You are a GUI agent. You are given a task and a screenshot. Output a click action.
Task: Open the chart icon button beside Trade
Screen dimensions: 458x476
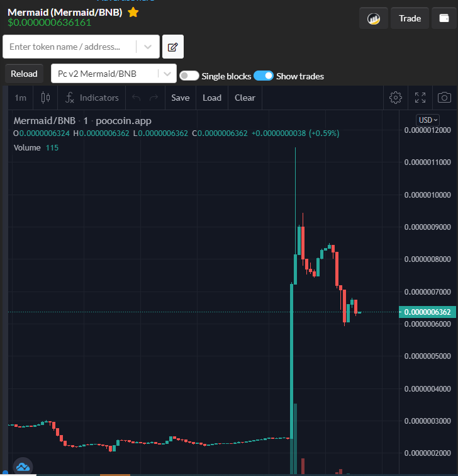coord(374,18)
